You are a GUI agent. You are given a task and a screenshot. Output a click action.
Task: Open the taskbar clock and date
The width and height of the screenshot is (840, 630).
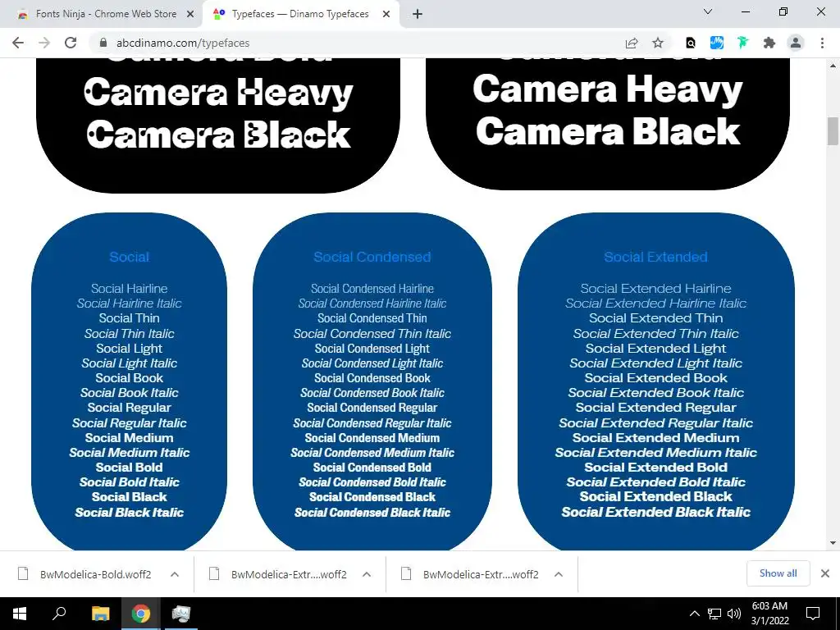click(x=769, y=614)
